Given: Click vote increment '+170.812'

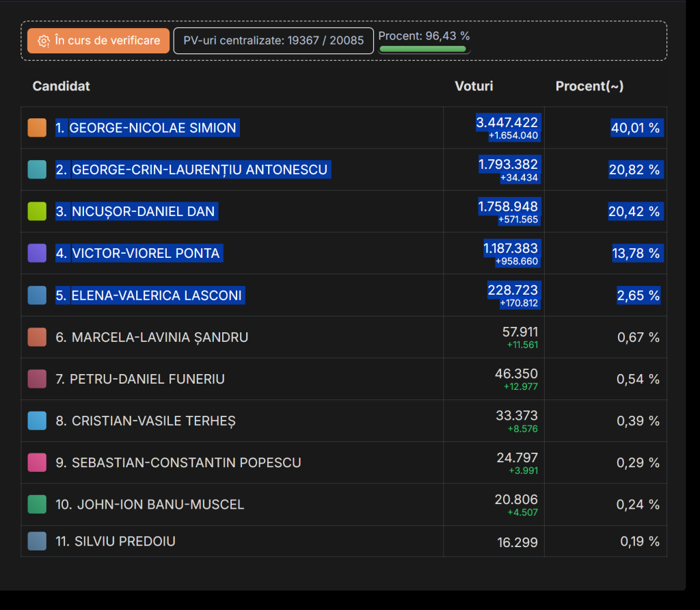Looking at the screenshot, I should [x=520, y=303].
